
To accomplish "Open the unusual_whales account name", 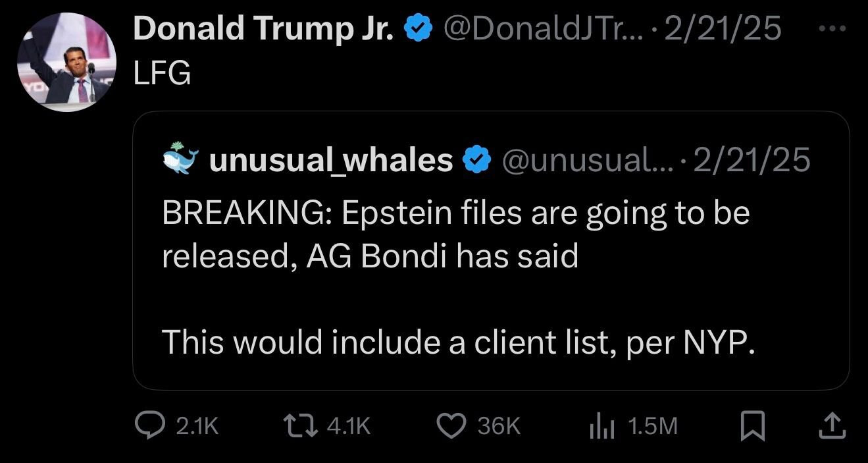I will click(331, 160).
